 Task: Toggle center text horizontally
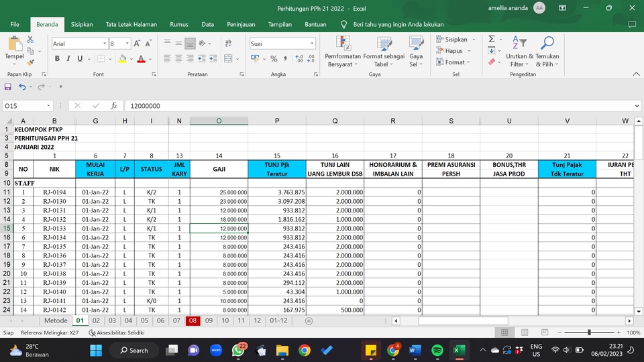point(178,59)
